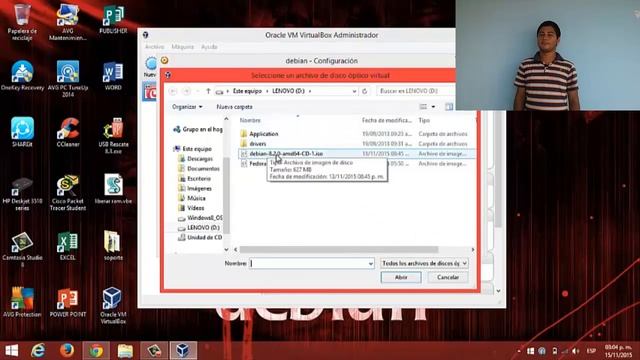
Task: Go back in the file dialog
Action: tap(173, 91)
